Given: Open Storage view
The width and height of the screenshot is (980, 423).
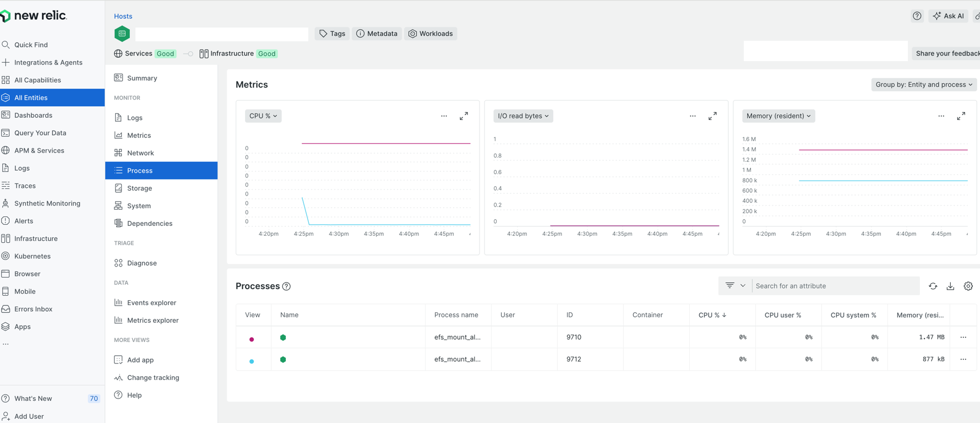Looking at the screenshot, I should click(139, 188).
